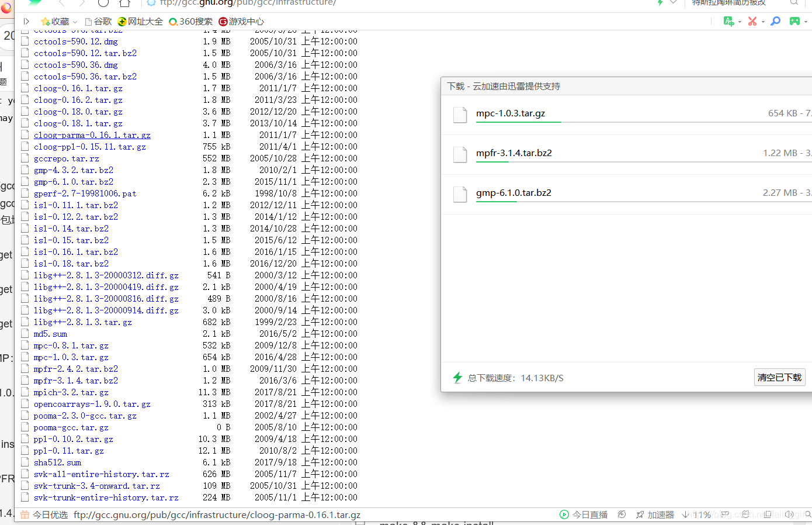Viewport: 812px width, 525px height.
Task: Open the password manager key icon
Action: 775,21
